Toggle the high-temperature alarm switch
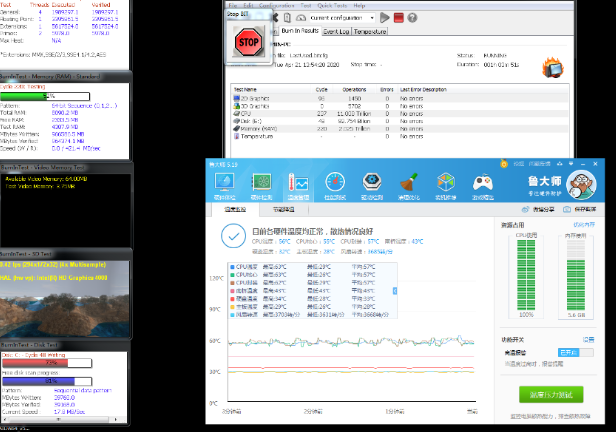 coord(576,352)
